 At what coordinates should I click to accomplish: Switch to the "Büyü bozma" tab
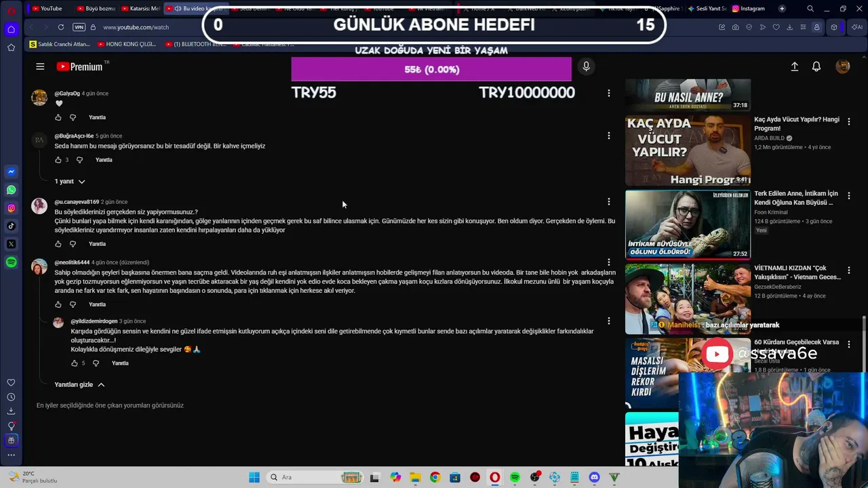click(x=96, y=9)
